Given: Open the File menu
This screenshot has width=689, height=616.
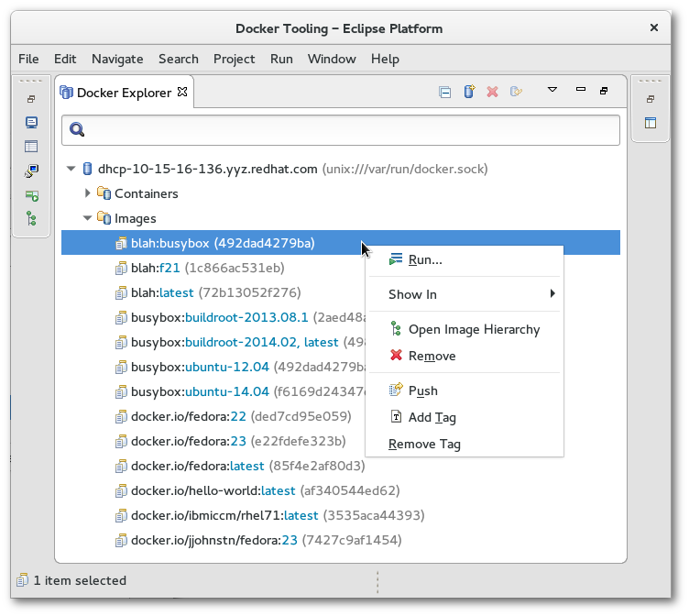Looking at the screenshot, I should [28, 59].
